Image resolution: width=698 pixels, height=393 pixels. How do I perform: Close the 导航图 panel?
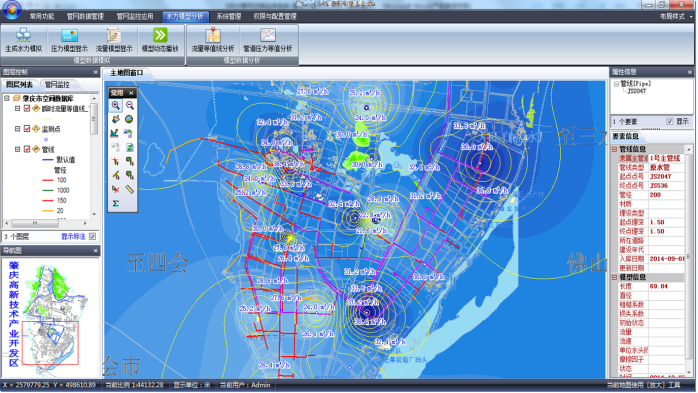click(95, 251)
